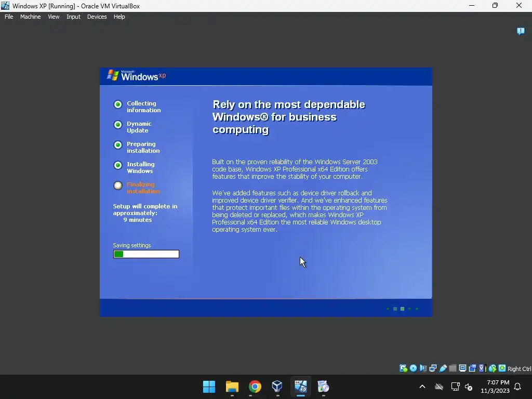The height and width of the screenshot is (399, 532).
Task: Open the Machine menu
Action: point(31,17)
